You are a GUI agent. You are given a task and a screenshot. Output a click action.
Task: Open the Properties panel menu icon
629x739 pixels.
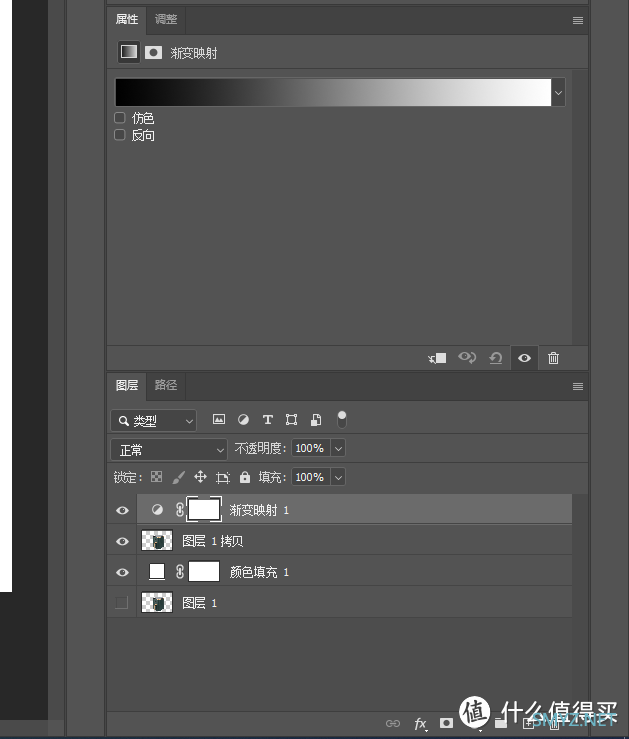tap(578, 20)
